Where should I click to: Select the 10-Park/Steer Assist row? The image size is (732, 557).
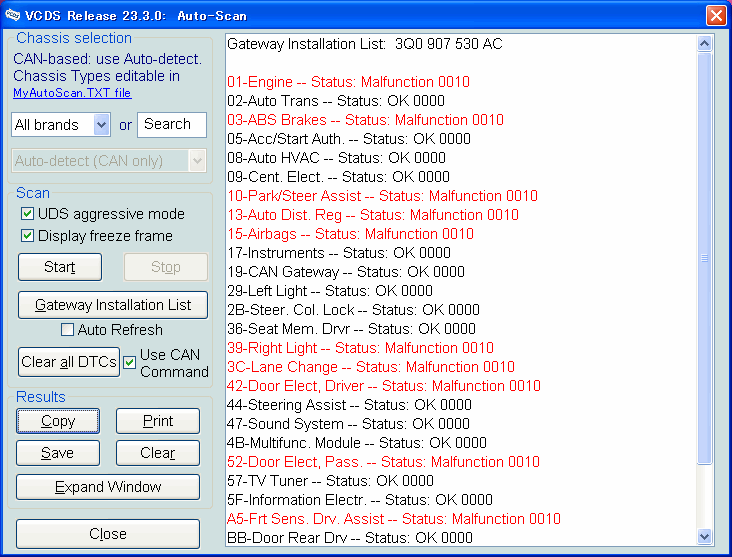[382, 196]
